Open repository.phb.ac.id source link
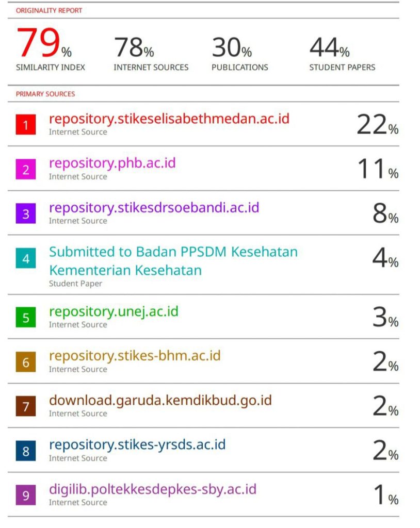This screenshot has height=528, width=420. pyautogui.click(x=112, y=163)
